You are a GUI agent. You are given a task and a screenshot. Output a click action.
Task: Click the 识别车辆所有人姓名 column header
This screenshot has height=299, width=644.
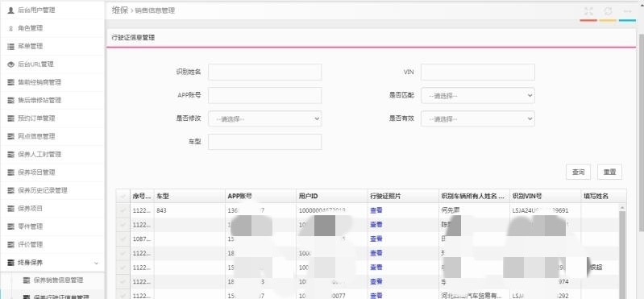click(474, 197)
